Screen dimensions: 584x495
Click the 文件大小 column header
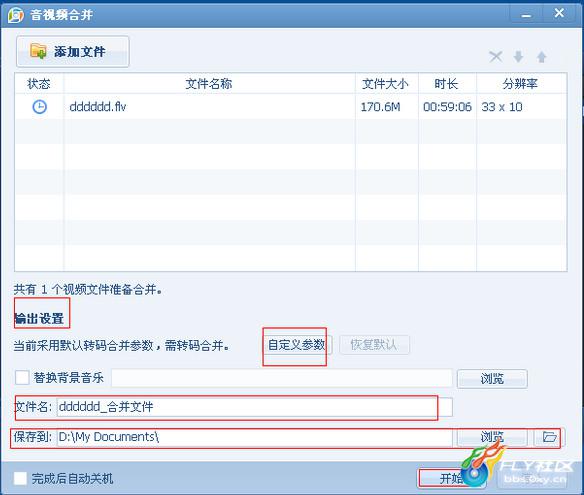[x=386, y=83]
